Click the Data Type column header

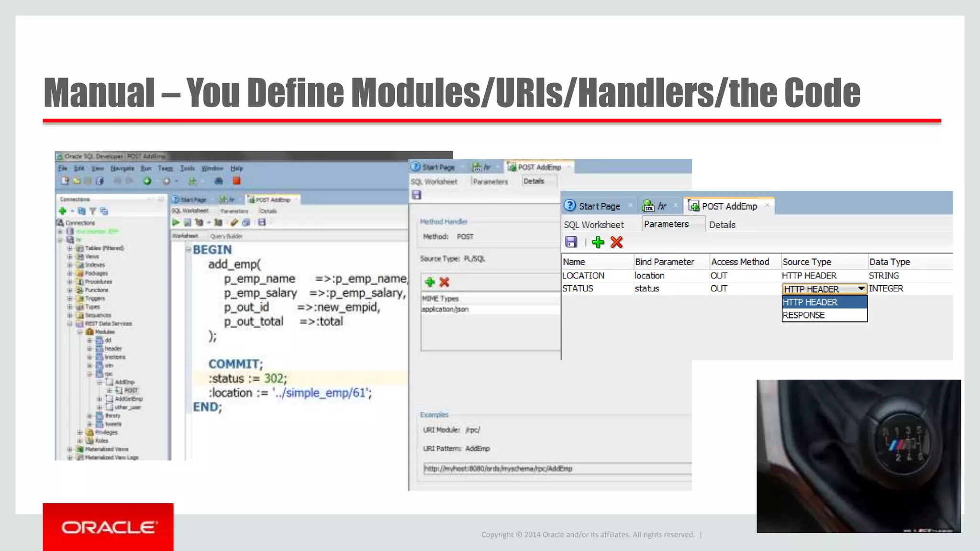(910, 262)
